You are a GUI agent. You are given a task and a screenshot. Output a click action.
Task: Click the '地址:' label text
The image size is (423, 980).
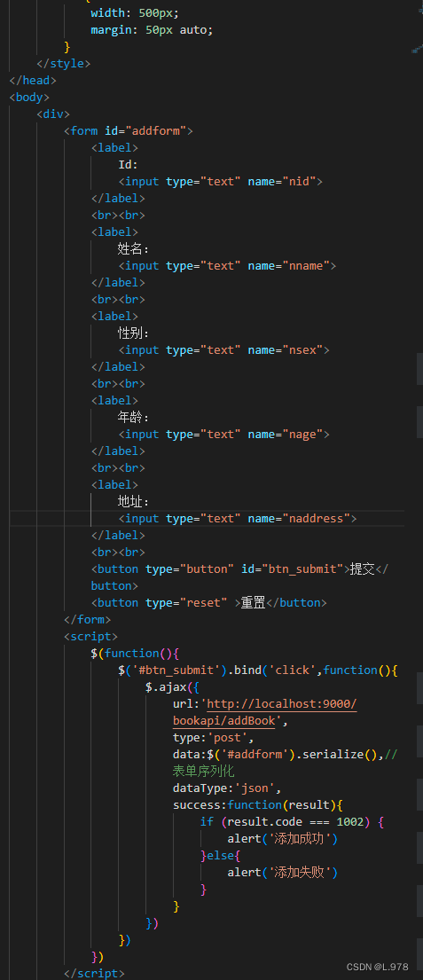[x=134, y=501]
